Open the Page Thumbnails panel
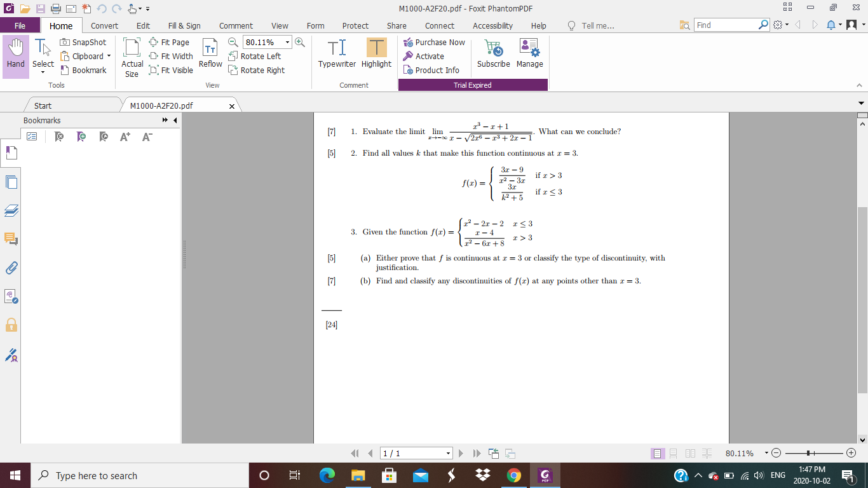The height and width of the screenshot is (488, 868). coord(11,182)
